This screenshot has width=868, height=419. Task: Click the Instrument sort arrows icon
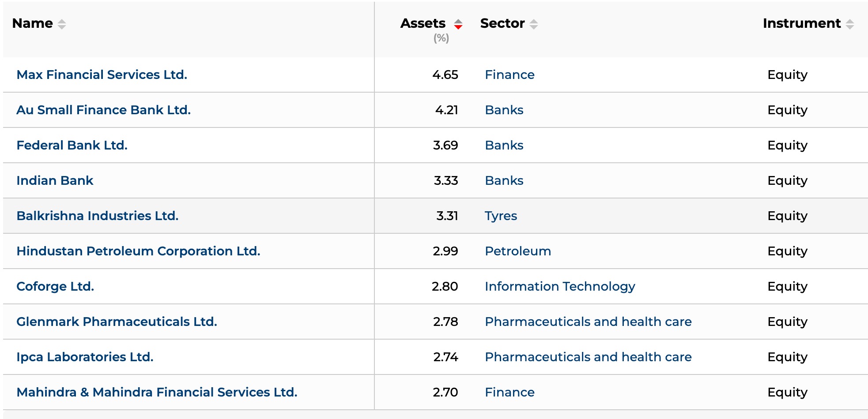(850, 24)
